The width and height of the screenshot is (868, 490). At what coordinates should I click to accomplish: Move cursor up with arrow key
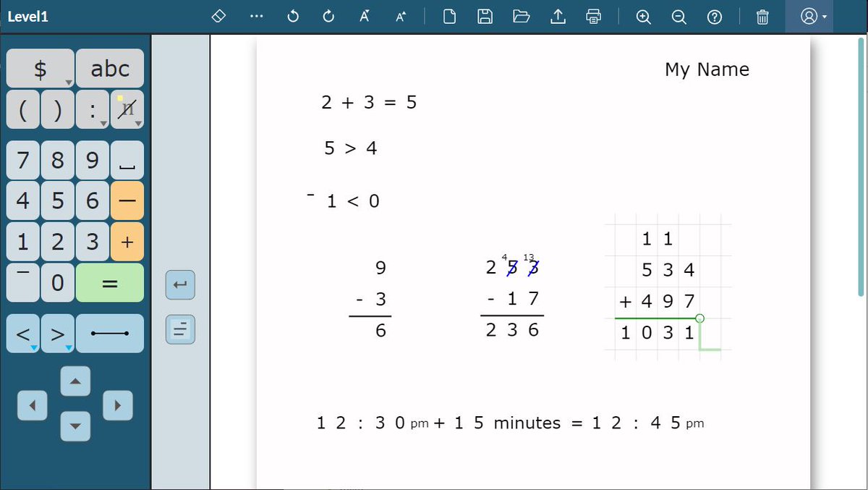click(x=75, y=381)
